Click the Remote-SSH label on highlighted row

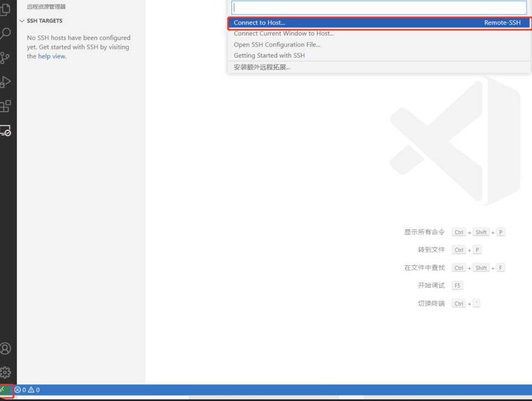click(x=502, y=23)
